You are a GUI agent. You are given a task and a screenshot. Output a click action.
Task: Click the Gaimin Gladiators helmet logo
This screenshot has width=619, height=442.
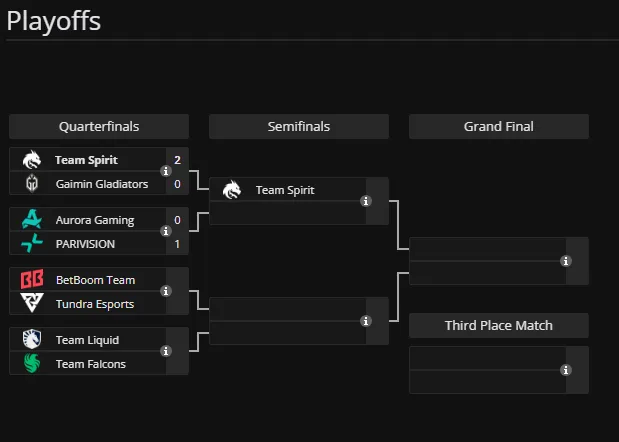pyautogui.click(x=32, y=184)
